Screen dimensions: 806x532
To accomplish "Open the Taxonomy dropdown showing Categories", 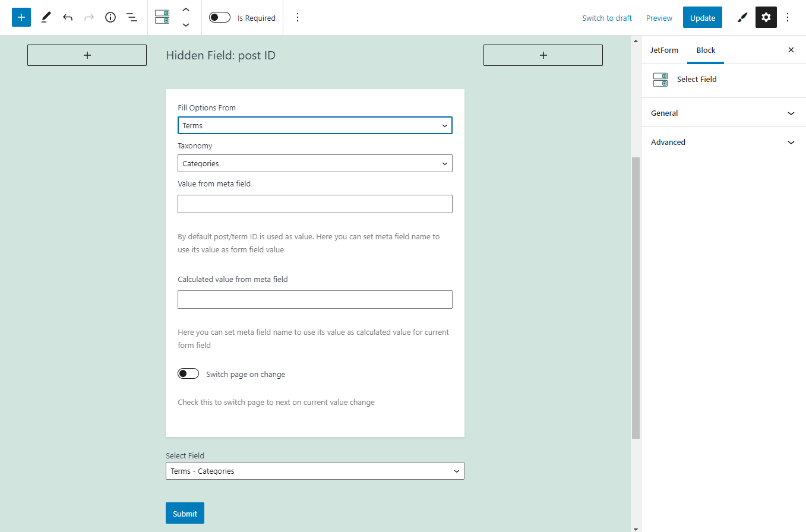I will (x=315, y=163).
